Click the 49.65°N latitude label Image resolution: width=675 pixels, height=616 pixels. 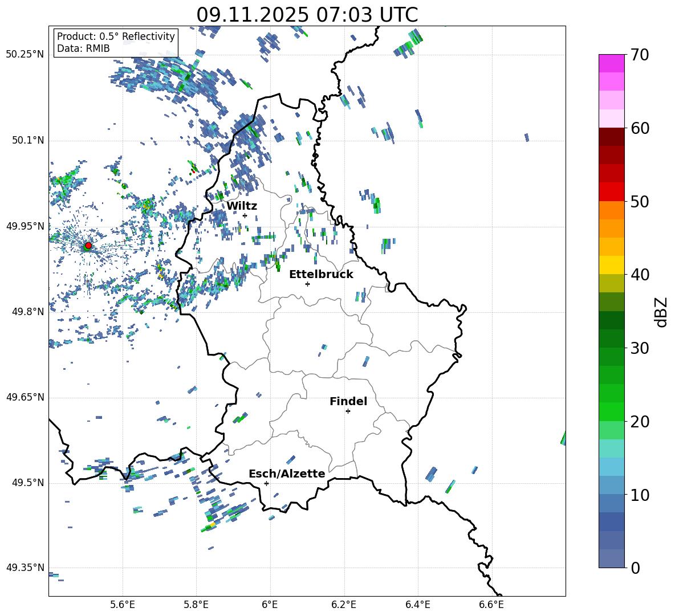pos(25,397)
